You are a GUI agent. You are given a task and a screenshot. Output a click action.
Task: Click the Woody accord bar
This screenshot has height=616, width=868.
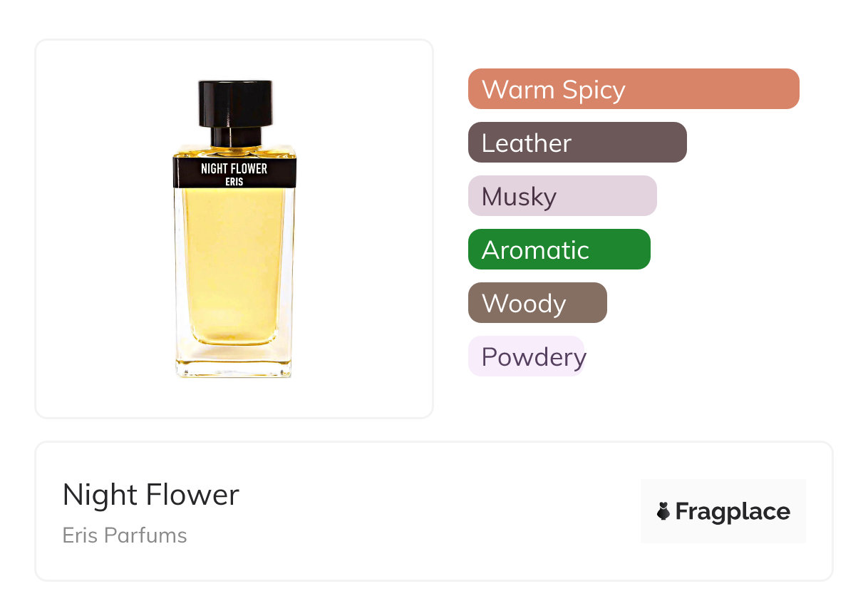coord(537,303)
